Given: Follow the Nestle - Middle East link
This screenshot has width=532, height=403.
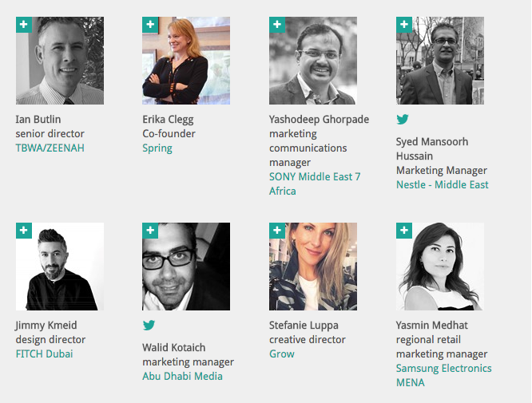Looking at the screenshot, I should coord(442,185).
